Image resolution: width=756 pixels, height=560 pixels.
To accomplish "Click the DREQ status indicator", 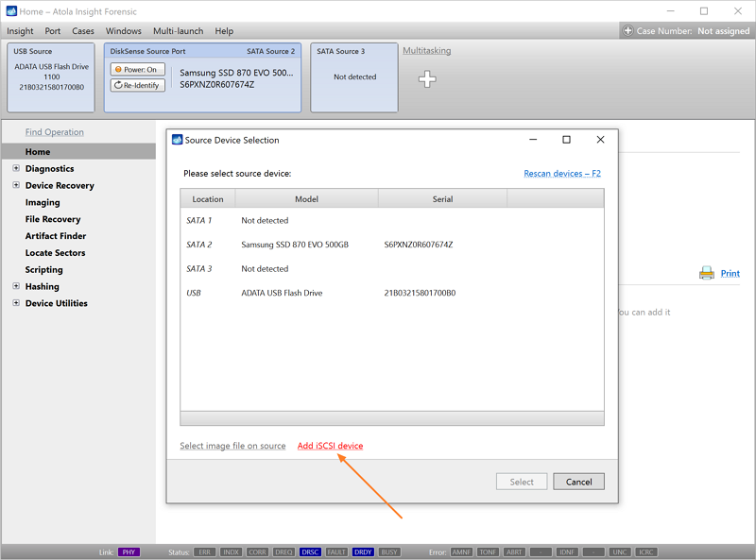I will pos(283,552).
